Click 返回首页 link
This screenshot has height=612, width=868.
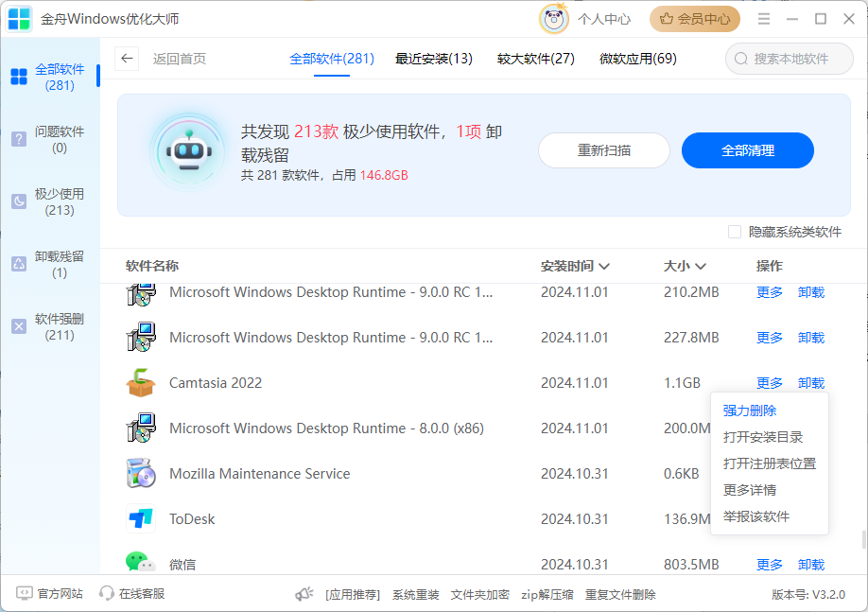tap(180, 59)
